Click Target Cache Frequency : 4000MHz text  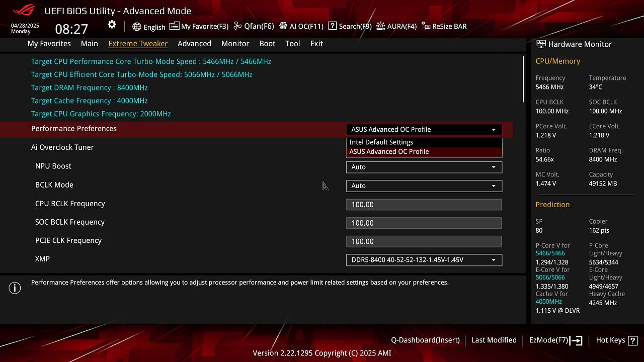tap(90, 101)
